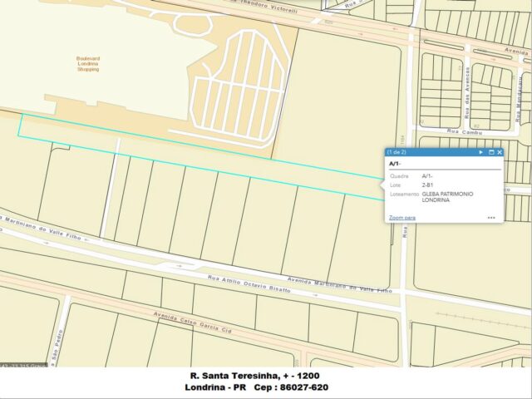Click the 'Rua Attilio Octavio Bisatto' label

[x=249, y=283]
